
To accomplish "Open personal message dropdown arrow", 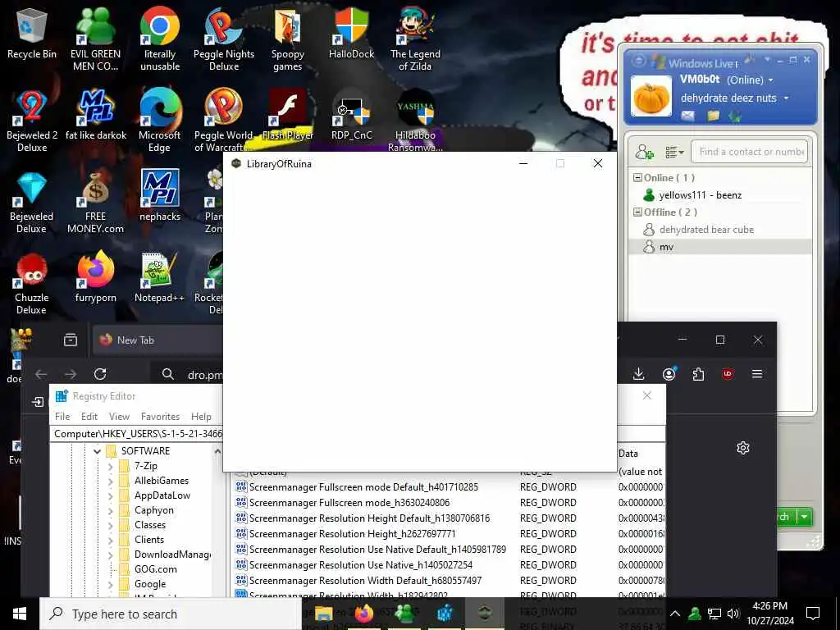I will pyautogui.click(x=787, y=98).
